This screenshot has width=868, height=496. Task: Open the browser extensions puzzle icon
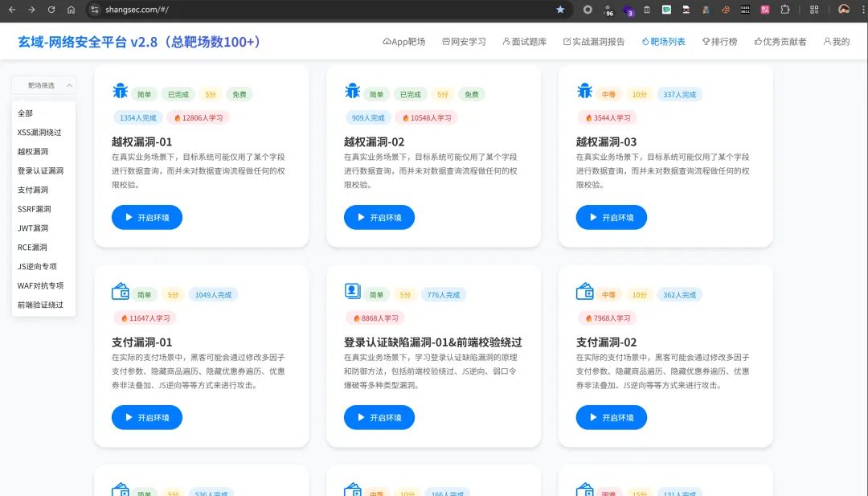pos(785,10)
